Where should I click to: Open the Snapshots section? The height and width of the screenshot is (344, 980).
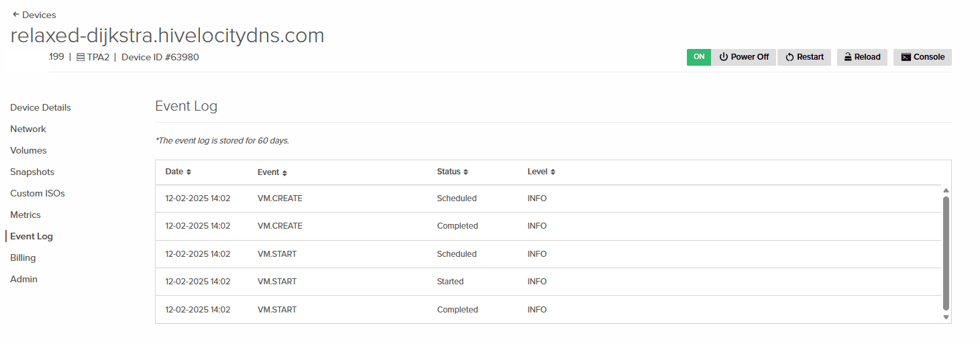tap(32, 172)
